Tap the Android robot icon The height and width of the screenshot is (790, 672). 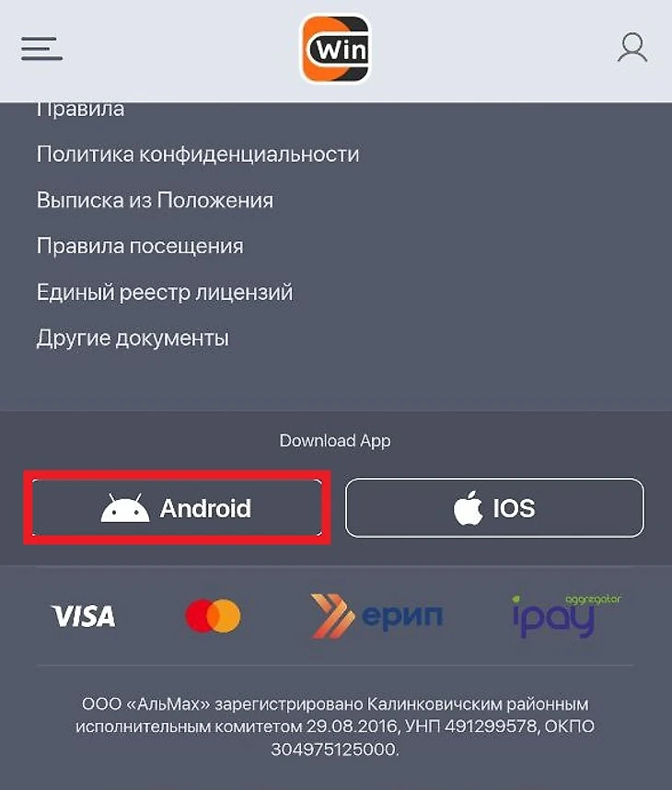(x=125, y=508)
